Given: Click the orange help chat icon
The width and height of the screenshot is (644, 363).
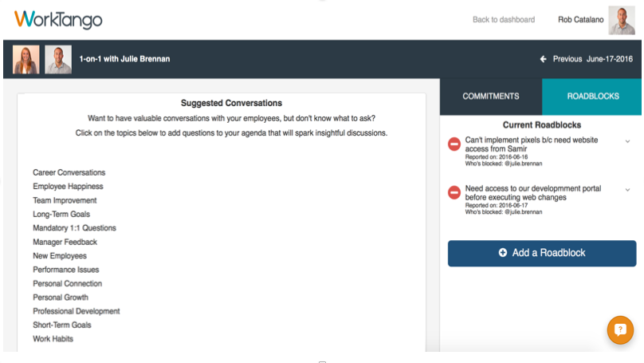Looking at the screenshot, I should click(x=620, y=329).
